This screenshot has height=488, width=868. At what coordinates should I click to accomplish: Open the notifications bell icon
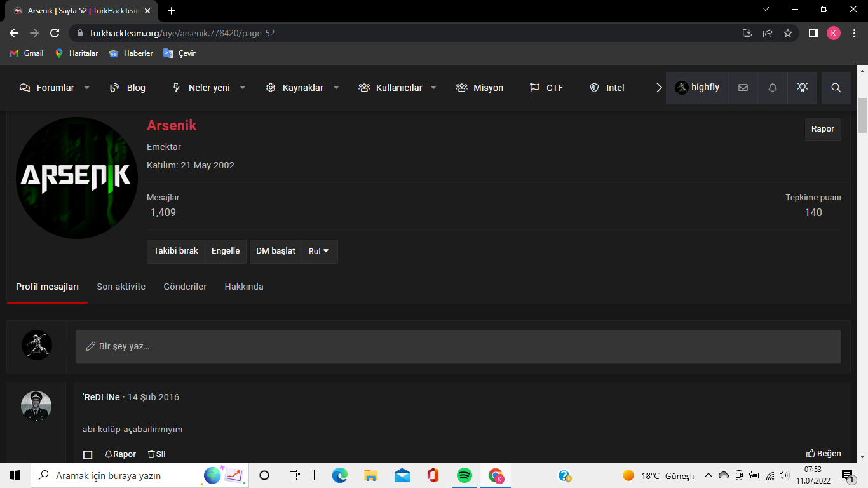773,88
